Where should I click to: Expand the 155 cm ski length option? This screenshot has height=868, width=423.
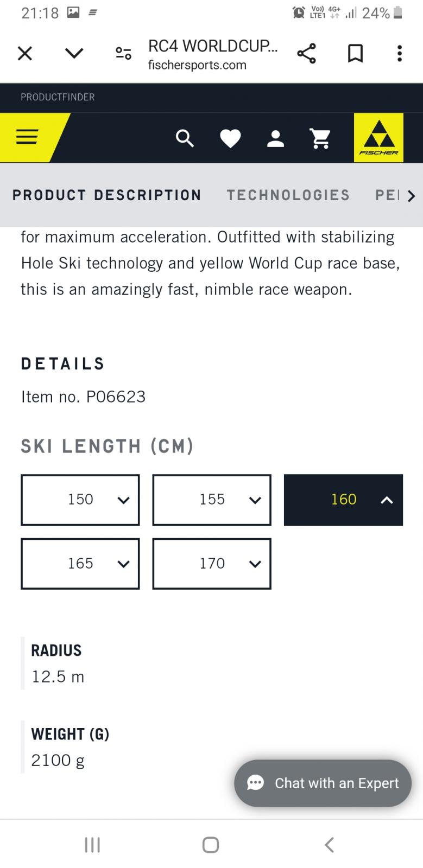[212, 500]
